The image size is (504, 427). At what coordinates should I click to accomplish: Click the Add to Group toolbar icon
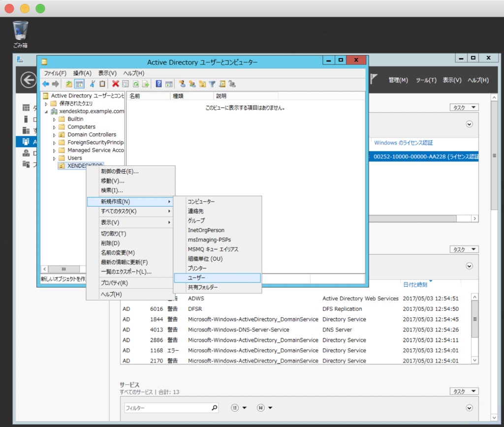pos(232,84)
